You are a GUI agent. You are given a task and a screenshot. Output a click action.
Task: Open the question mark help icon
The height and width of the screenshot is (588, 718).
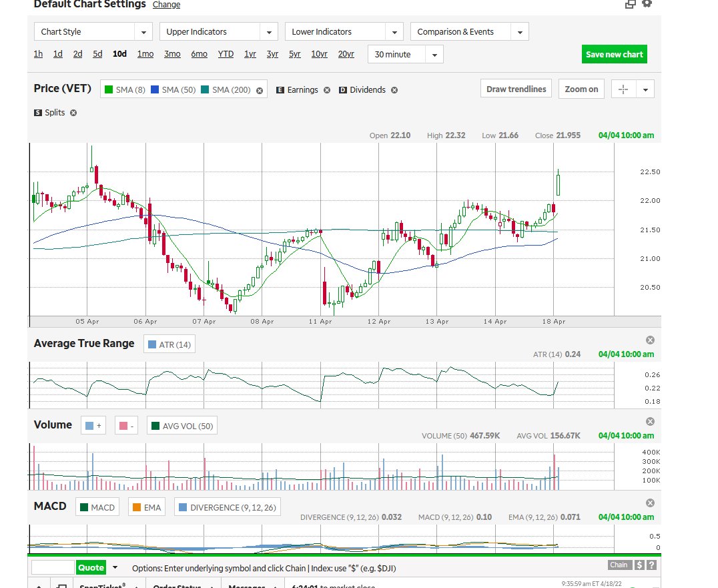[x=651, y=565]
